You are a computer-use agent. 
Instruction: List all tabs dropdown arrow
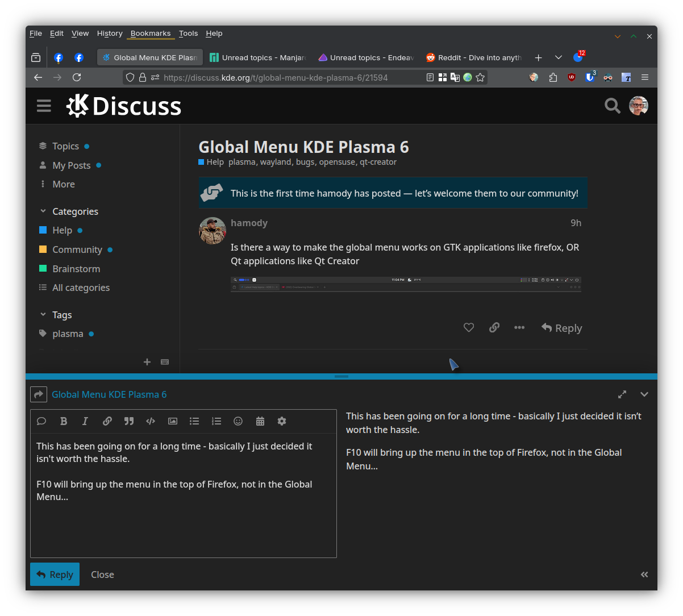(x=559, y=57)
